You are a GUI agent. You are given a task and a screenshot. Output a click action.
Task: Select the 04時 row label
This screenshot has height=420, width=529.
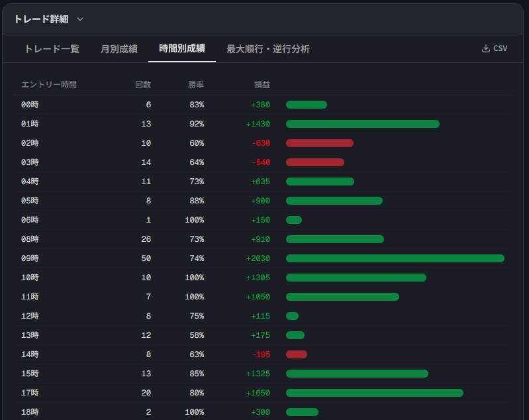[30, 182]
